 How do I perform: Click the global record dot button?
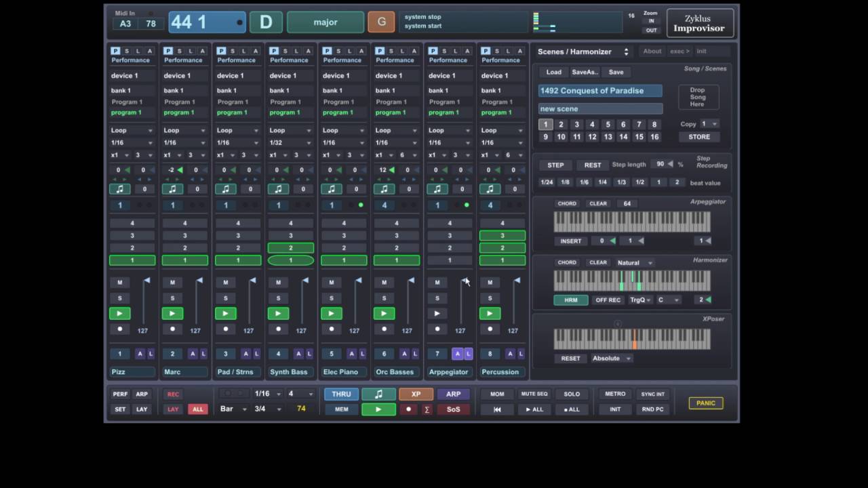(x=408, y=409)
